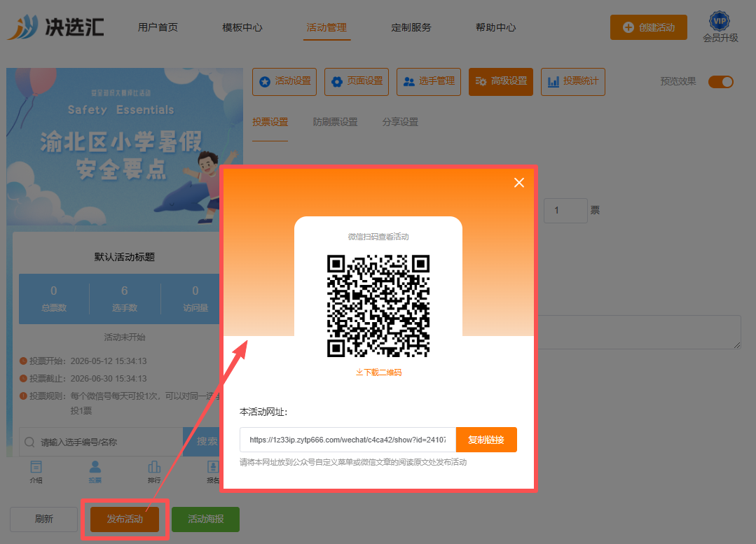Screen dimensions: 756x544
Task: Click the 排行 ranking icon in preview
Action: click(x=154, y=472)
